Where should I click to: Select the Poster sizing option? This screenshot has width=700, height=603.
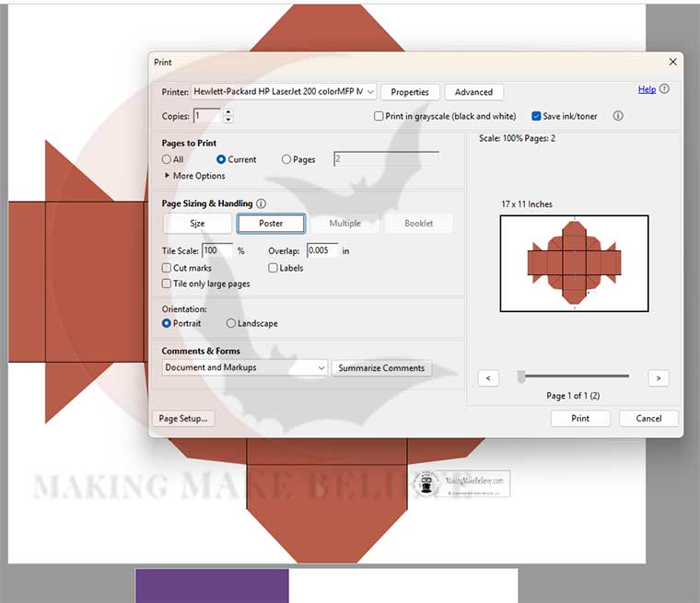271,223
